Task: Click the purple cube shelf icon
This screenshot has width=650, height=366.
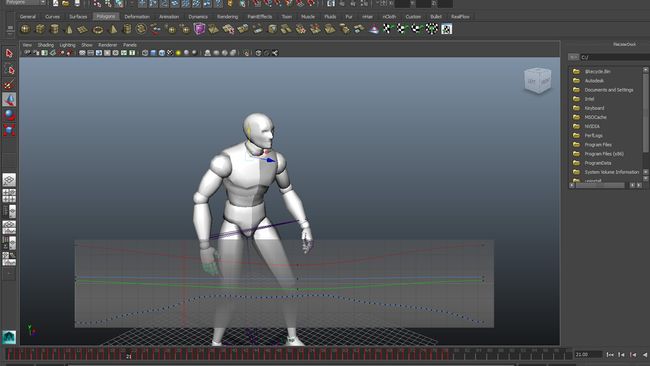Action: click(x=199, y=29)
